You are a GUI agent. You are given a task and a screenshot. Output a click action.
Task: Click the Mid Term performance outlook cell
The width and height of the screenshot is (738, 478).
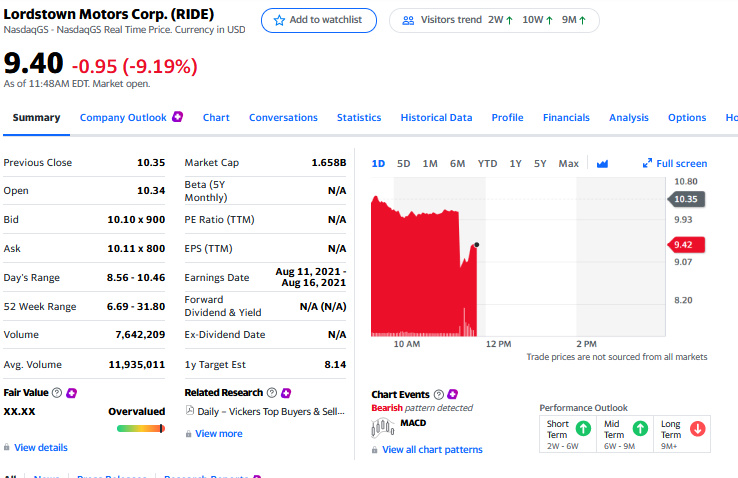pyautogui.click(x=625, y=434)
